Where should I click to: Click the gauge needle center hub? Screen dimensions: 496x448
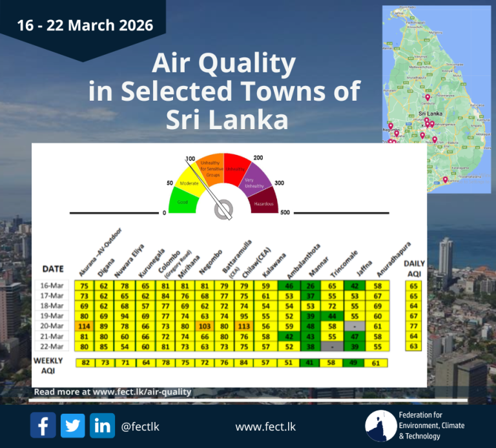click(224, 209)
